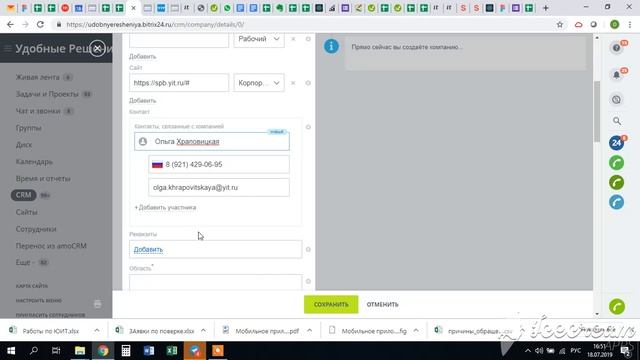Open settings gear beside Requisites field

[308, 249]
